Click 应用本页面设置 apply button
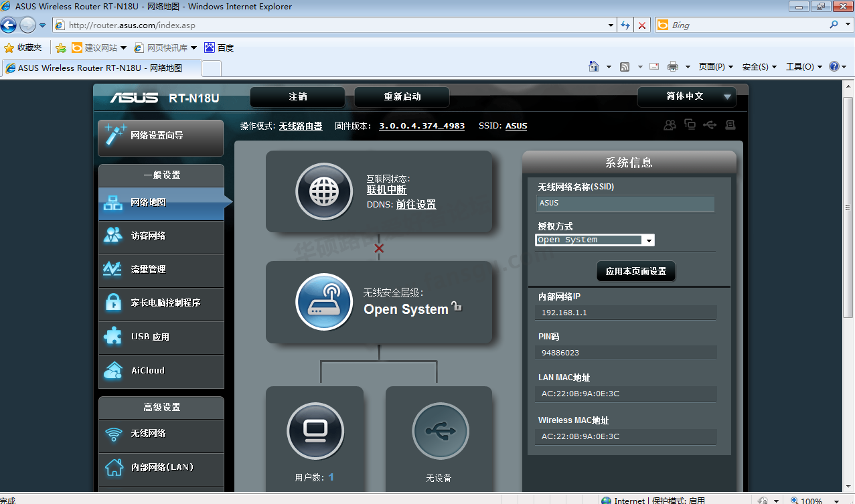Screen dimensions: 855x504 coord(636,272)
